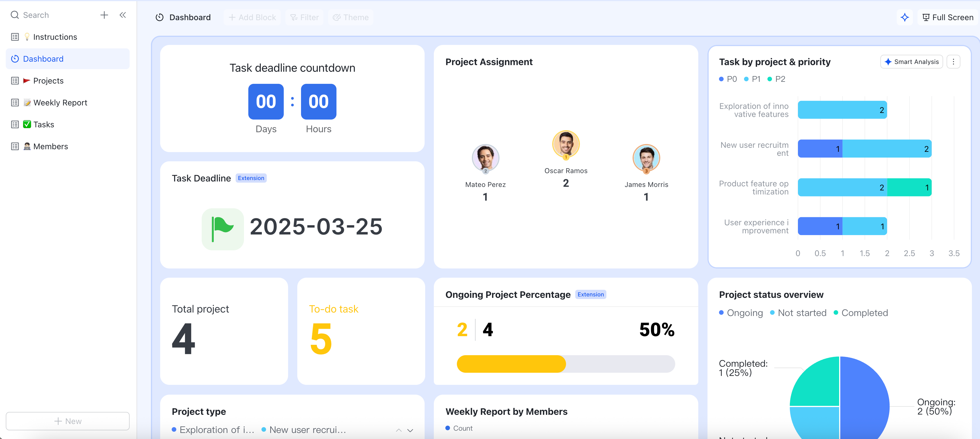Page legend up in Project type card
Screen dimensions: 980x439
pyautogui.click(x=398, y=430)
